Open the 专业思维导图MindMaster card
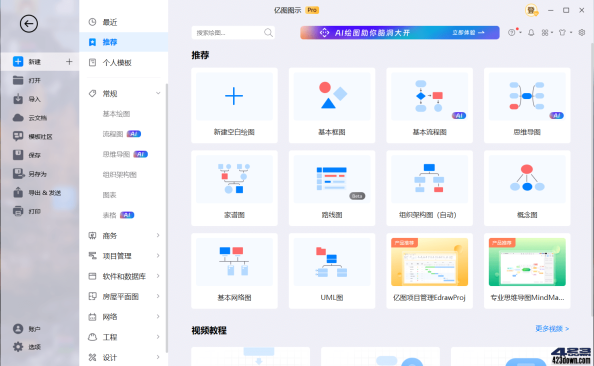Image resolution: width=594 pixels, height=366 pixels. tap(527, 271)
